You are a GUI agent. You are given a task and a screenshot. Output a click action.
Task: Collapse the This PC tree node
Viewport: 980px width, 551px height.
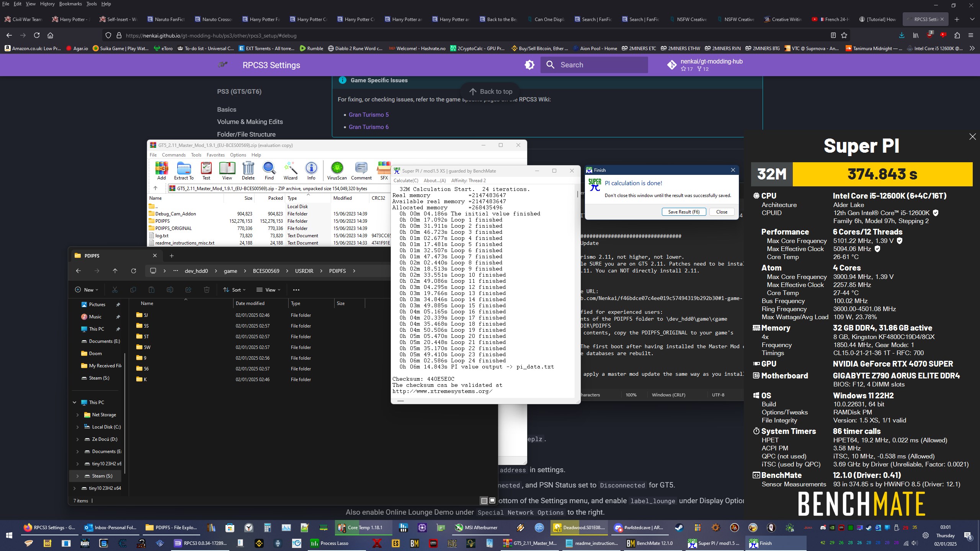[x=74, y=403]
